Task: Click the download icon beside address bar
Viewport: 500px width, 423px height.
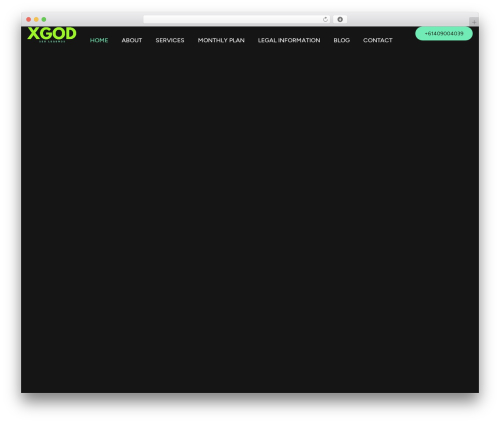Action: [x=340, y=19]
